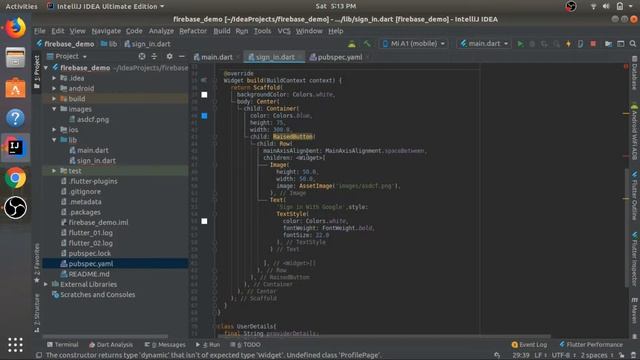
Task: Click the Debug bug icon in toolbar
Action: point(532,44)
